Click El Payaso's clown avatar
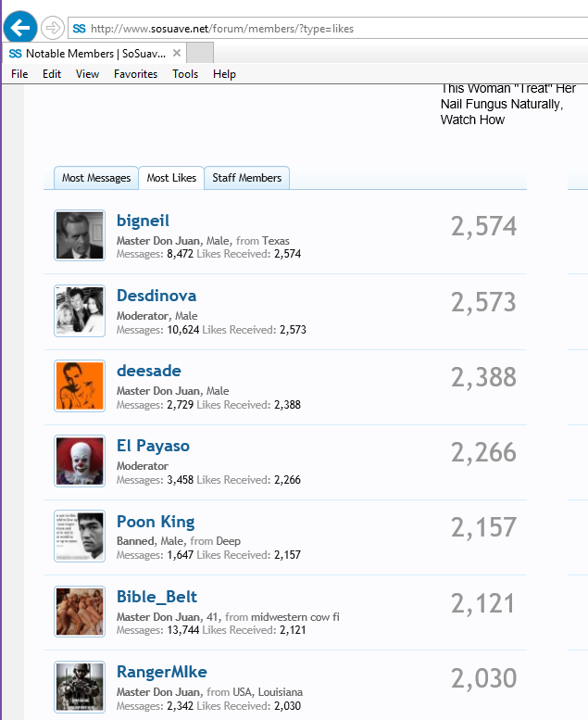The width and height of the screenshot is (588, 720). pyautogui.click(x=80, y=460)
